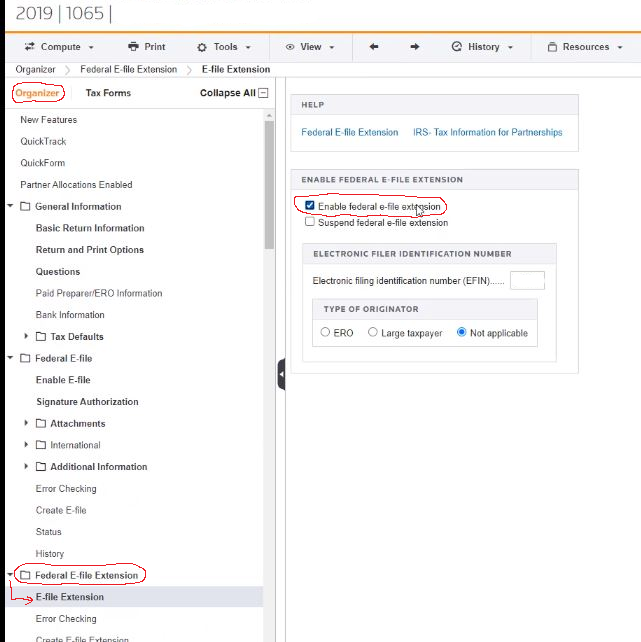Open Signature Authorization
Screen dimensions: 641x642
[87, 402]
